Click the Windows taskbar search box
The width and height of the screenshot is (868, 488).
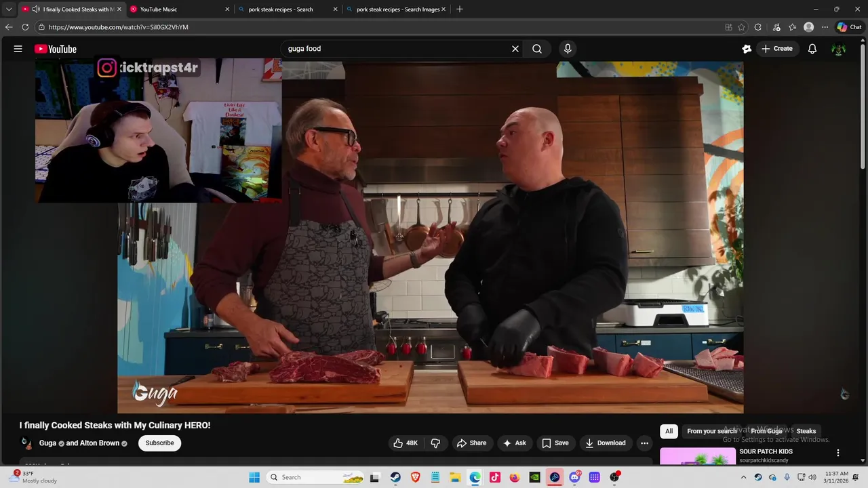[x=316, y=477]
